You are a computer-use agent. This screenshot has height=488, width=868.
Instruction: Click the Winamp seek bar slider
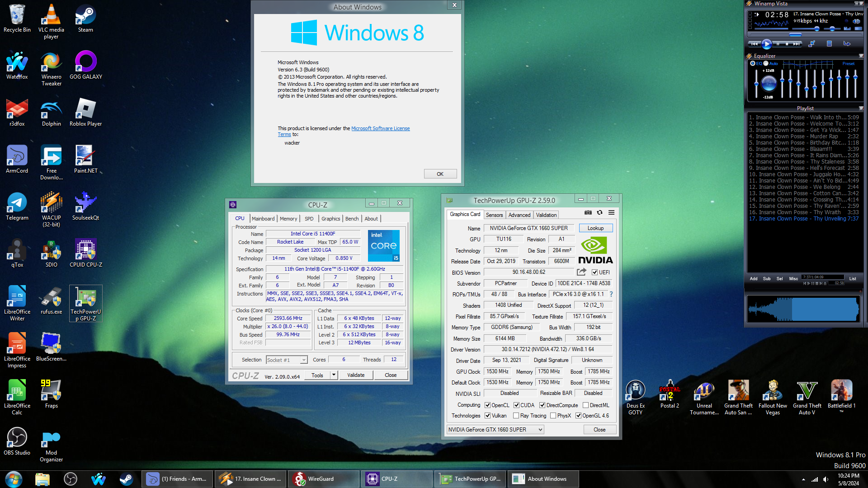coord(795,34)
